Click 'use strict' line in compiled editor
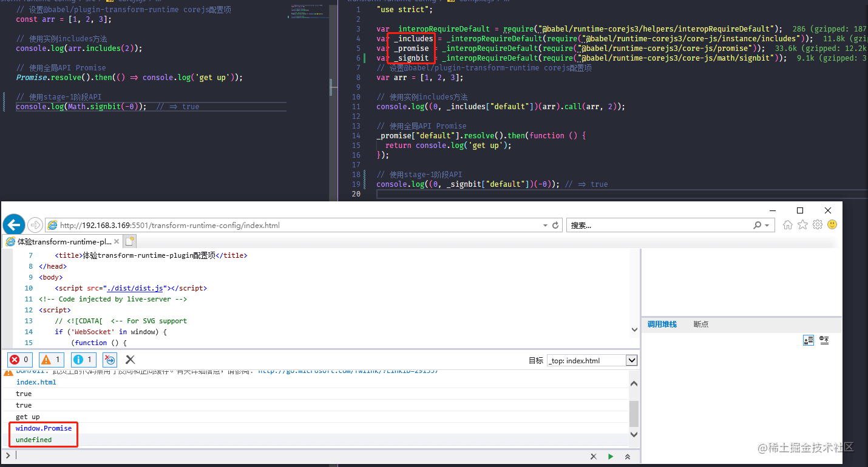Screen dimensions: 868x467 [405, 10]
